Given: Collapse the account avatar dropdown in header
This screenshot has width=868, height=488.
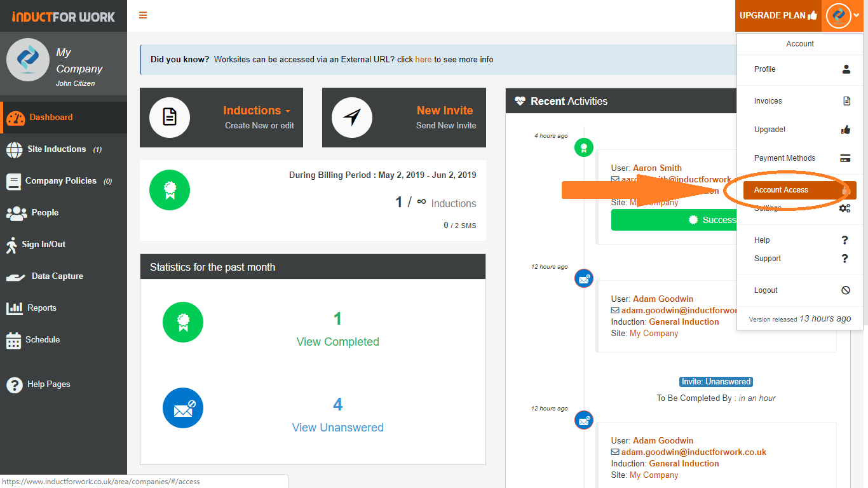Looking at the screenshot, I should click(x=843, y=15).
